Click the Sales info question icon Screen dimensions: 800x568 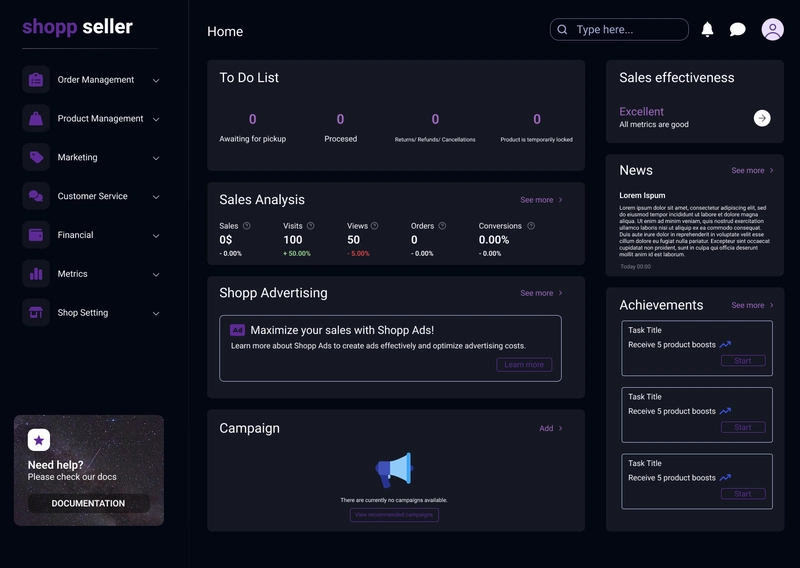point(246,226)
